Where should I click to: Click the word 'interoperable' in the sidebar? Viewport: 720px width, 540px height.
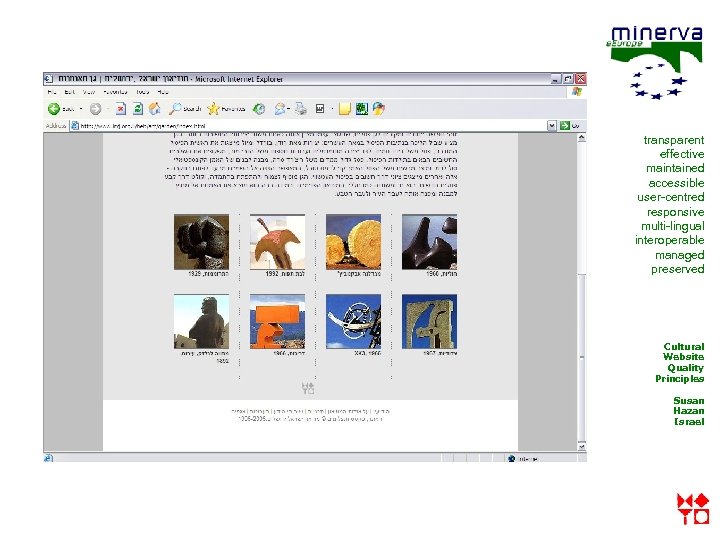tap(669, 240)
